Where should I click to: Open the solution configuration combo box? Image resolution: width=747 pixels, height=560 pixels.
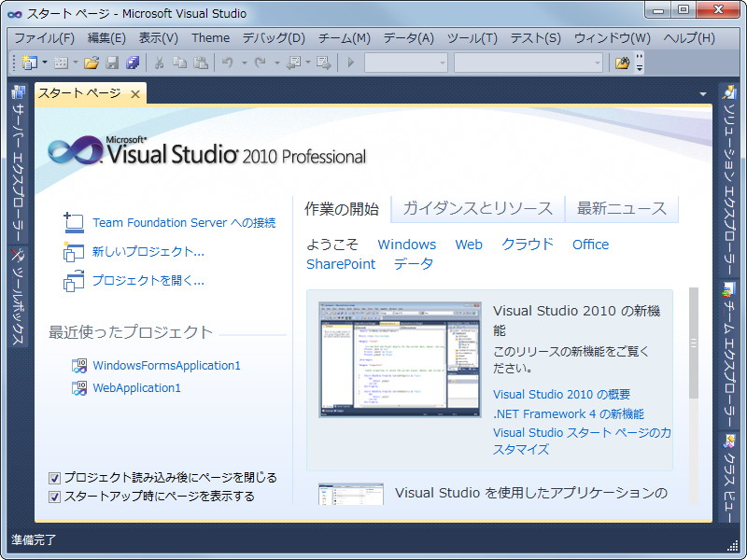coord(406,63)
